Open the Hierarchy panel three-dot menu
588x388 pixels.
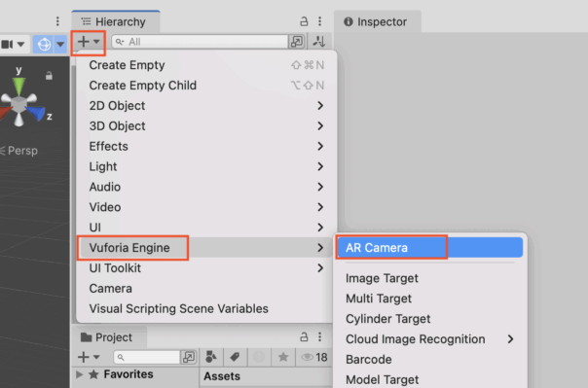coord(320,21)
